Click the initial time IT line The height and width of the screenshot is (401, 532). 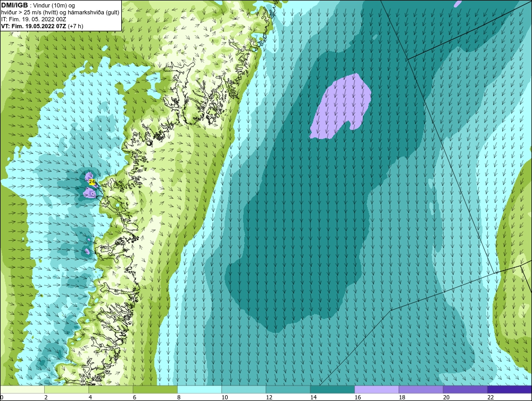tap(34, 19)
